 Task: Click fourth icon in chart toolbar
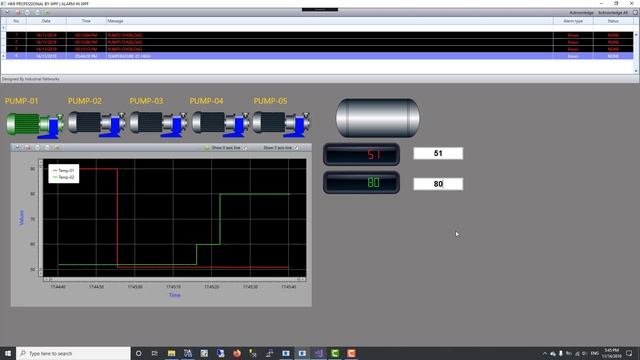point(47,147)
